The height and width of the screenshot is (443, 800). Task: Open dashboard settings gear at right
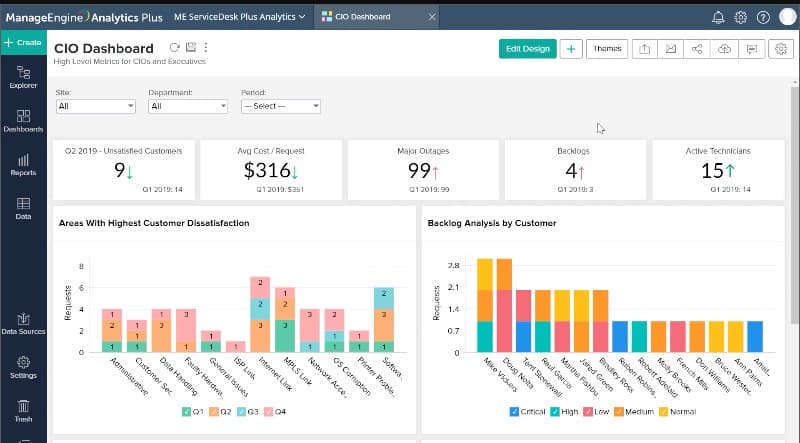[781, 49]
